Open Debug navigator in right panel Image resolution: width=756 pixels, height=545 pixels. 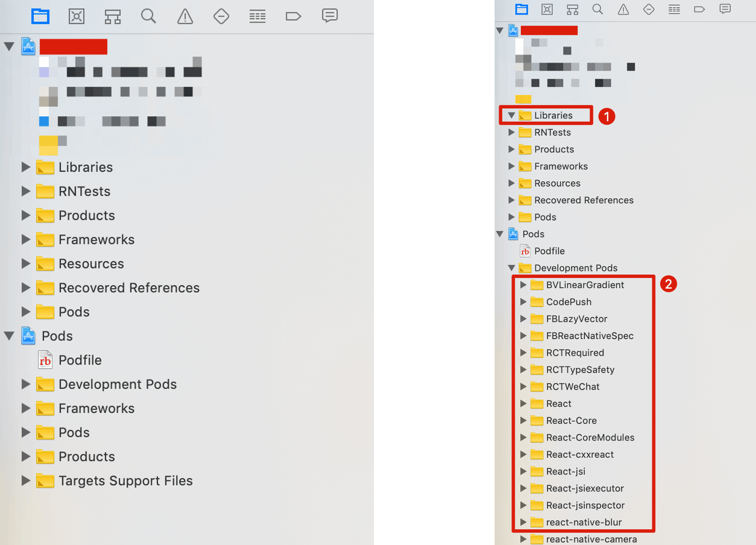pos(674,9)
